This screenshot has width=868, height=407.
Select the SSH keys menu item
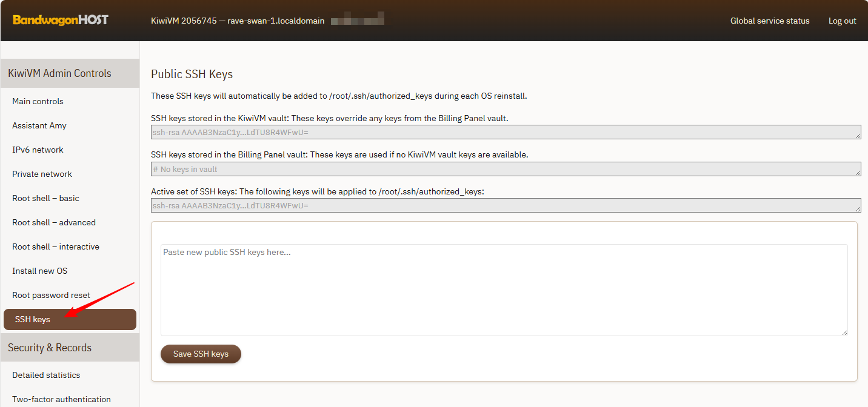pos(33,319)
